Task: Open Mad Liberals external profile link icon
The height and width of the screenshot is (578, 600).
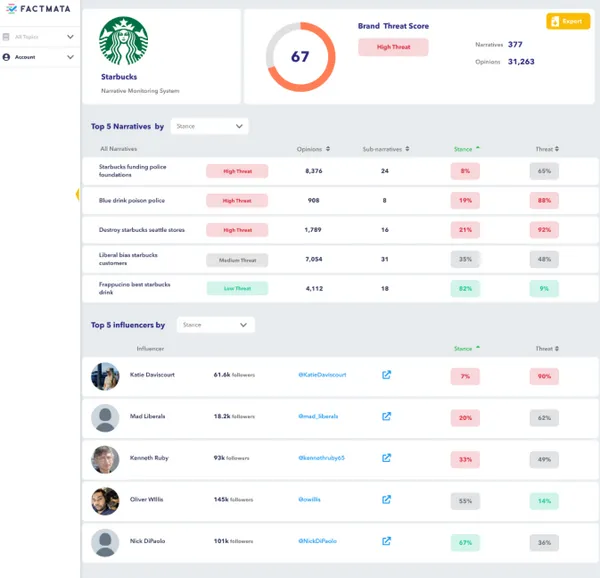Action: (386, 416)
